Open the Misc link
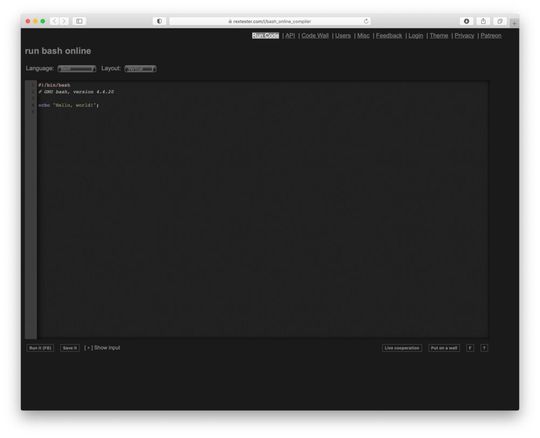Viewport: 540px width, 438px height. coord(363,35)
